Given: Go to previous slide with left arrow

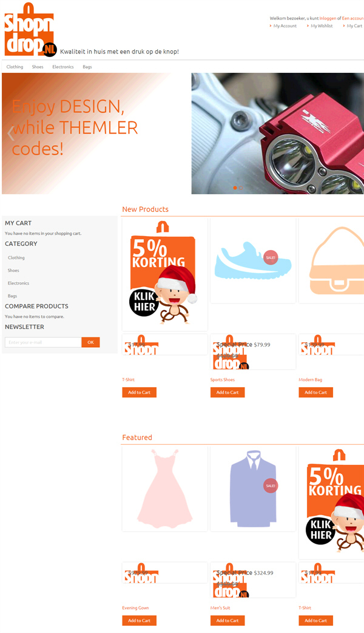Looking at the screenshot, I should click(11, 133).
